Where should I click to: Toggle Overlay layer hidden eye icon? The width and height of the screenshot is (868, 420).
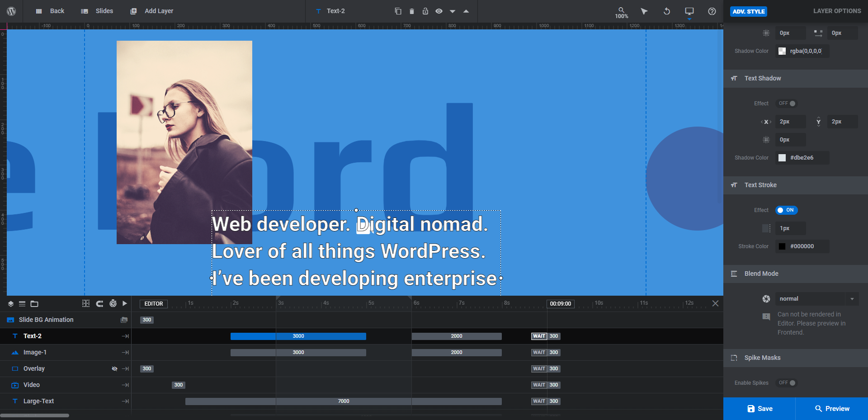[114, 369]
